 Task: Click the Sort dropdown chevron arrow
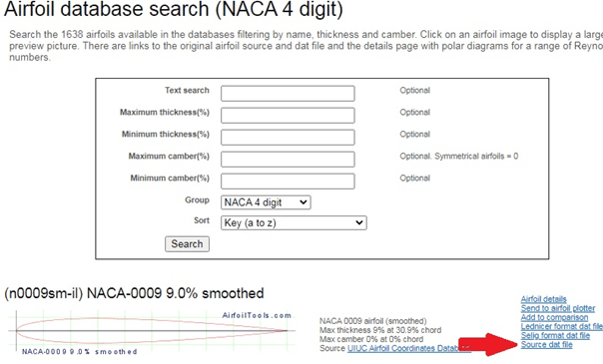[x=359, y=222]
